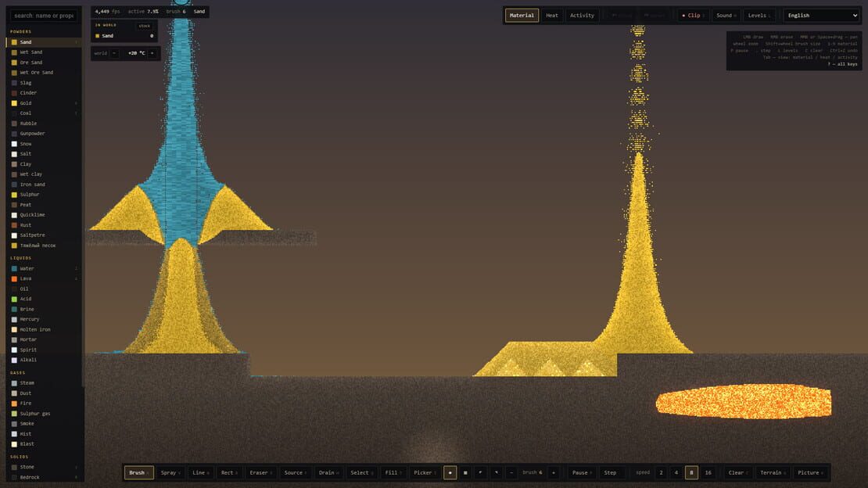Select the Snow material
This screenshot has width=868, height=488.
[x=44, y=143]
